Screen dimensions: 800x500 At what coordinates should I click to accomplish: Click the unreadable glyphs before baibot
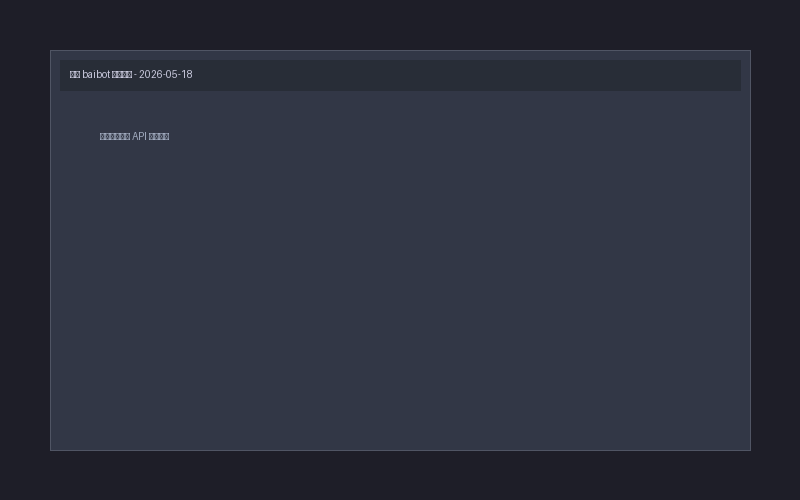coord(75,74)
